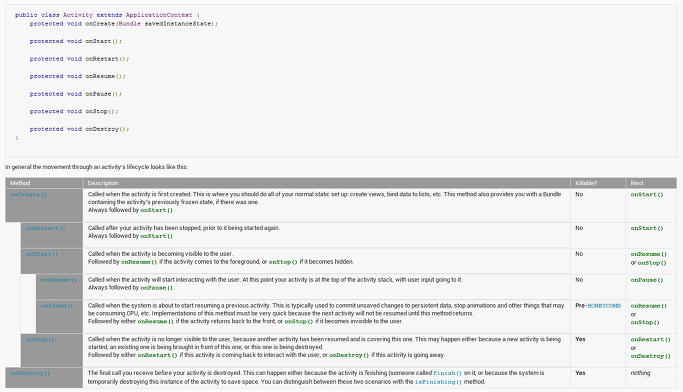
Task: Click 'Yes' in the onStop row
Action: [x=580, y=339]
